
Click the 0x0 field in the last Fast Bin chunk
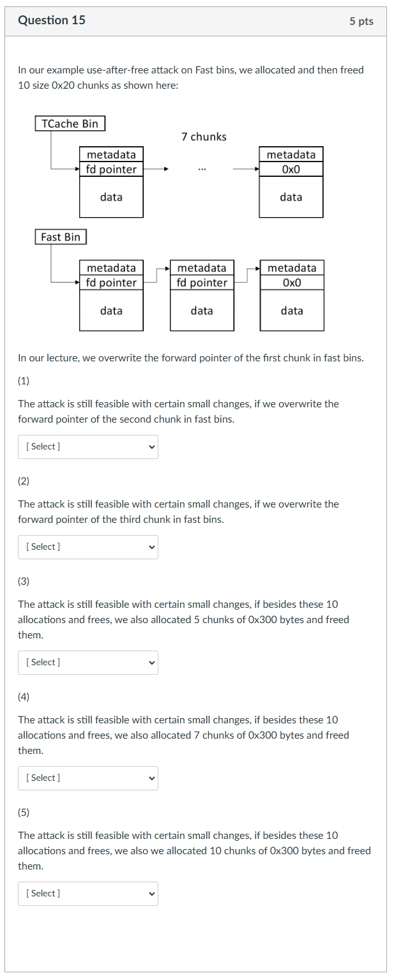(x=292, y=283)
